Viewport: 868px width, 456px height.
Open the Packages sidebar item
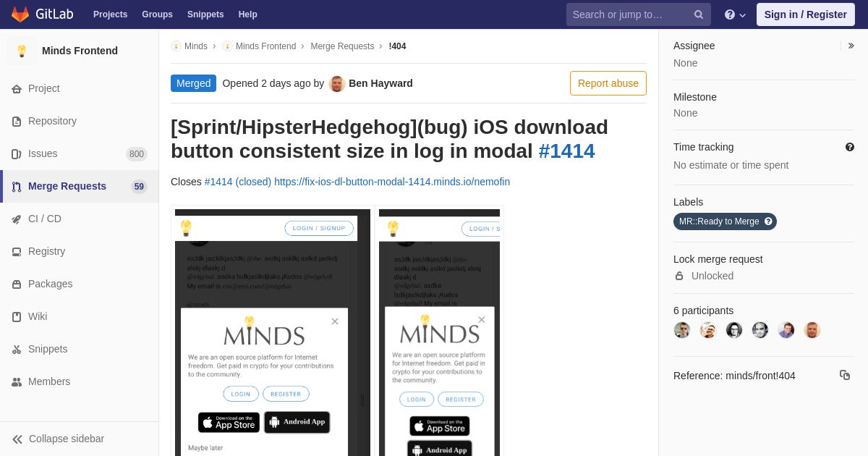pyautogui.click(x=80, y=284)
